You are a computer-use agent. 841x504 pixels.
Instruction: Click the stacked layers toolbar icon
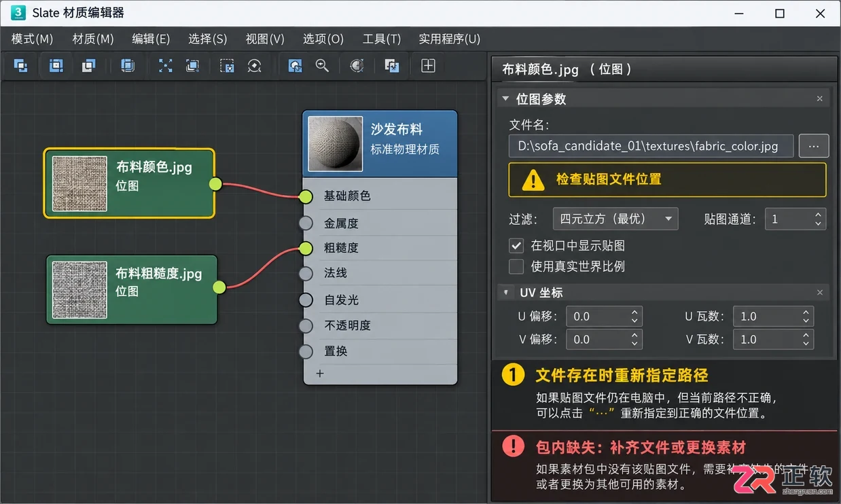tap(128, 66)
